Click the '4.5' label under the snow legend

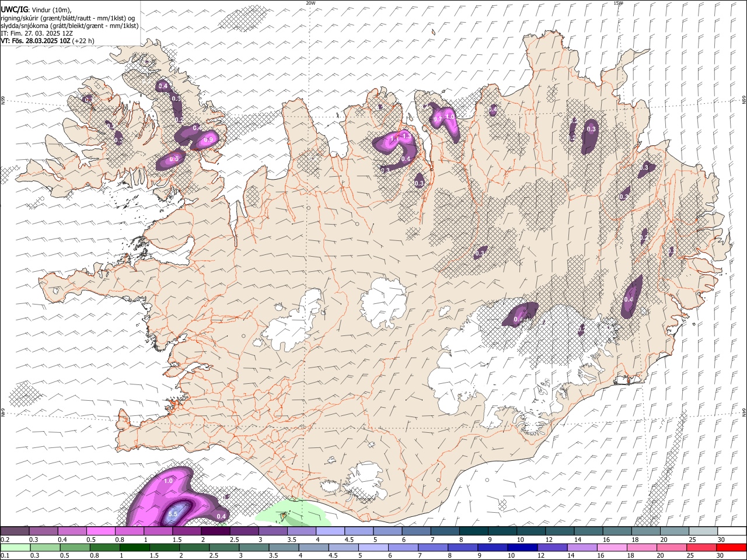click(349, 539)
